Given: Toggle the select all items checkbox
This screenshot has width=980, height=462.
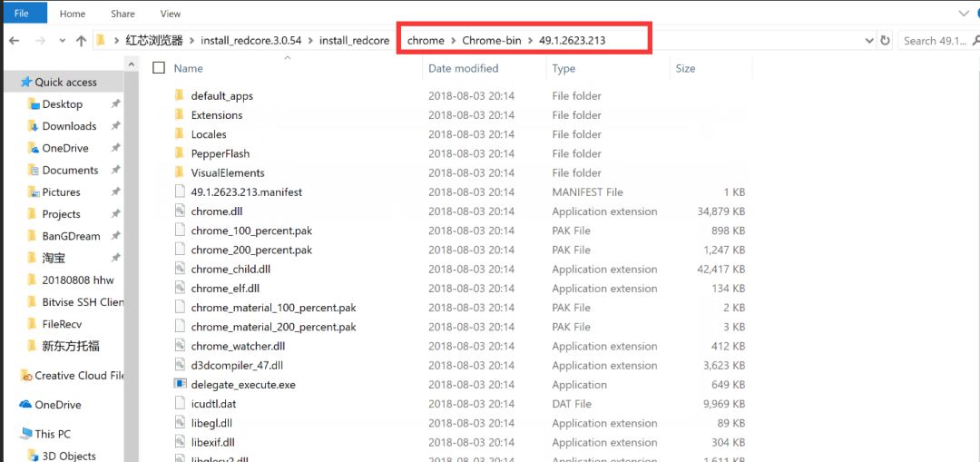Looking at the screenshot, I should pyautogui.click(x=160, y=68).
